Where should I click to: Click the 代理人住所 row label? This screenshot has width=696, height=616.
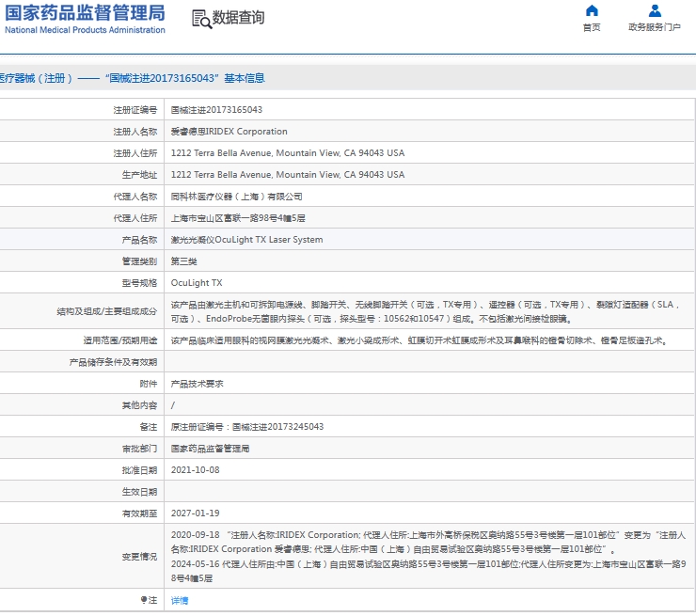(x=135, y=218)
